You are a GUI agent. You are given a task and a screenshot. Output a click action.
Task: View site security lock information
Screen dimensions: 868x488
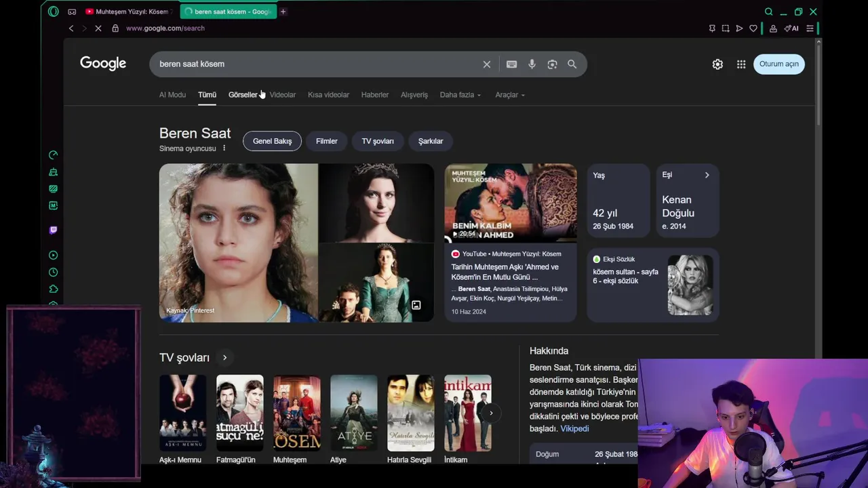pyautogui.click(x=115, y=28)
